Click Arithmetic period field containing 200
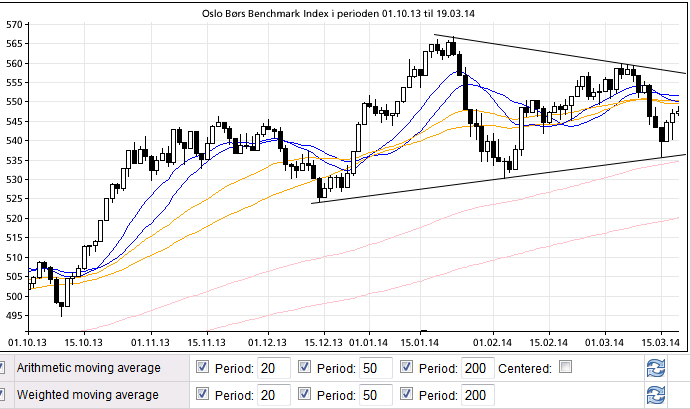 click(476, 368)
